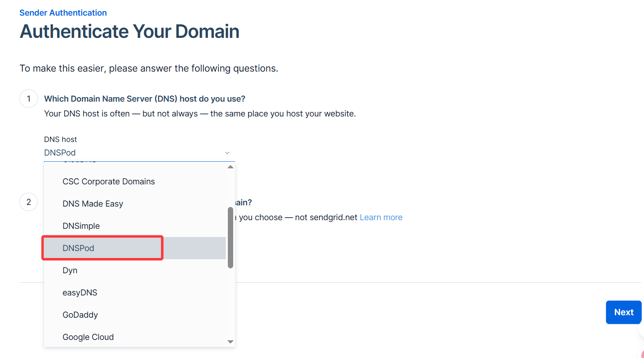Click the scroll down arrow in the DNS list
The width and height of the screenshot is (644, 358).
point(230,342)
